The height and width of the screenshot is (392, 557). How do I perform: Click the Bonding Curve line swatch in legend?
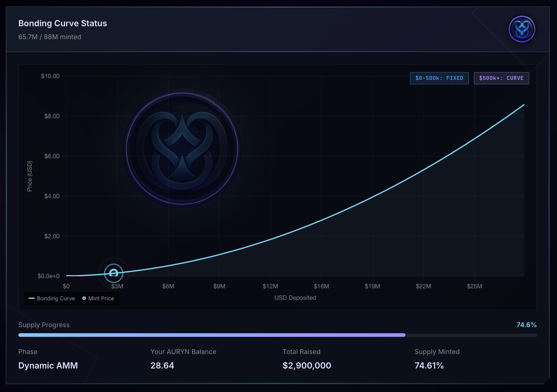(x=32, y=298)
